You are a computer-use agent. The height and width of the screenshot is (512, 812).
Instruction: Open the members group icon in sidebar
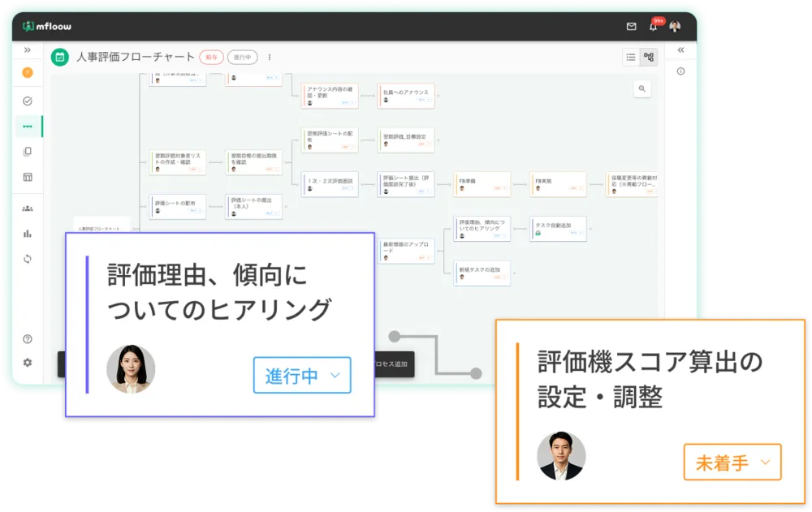pyautogui.click(x=28, y=208)
